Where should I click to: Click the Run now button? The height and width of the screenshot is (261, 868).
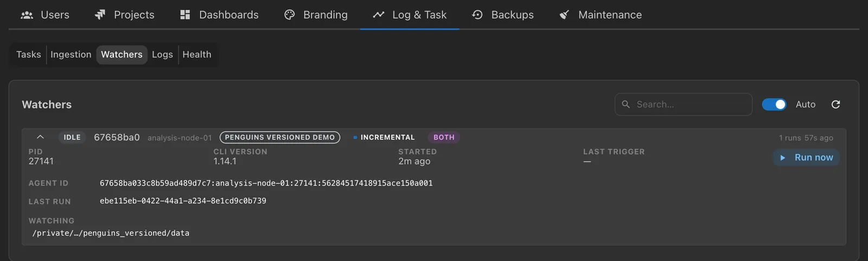[806, 157]
